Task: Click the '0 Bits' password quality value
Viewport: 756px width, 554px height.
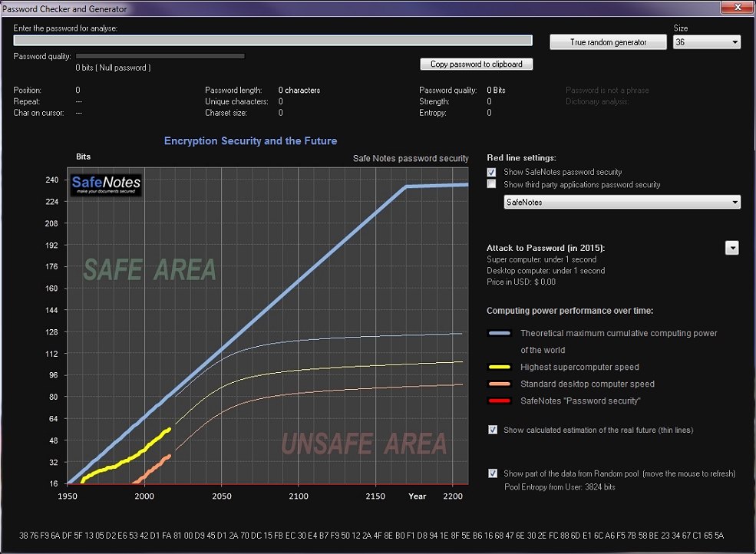Action: click(496, 91)
